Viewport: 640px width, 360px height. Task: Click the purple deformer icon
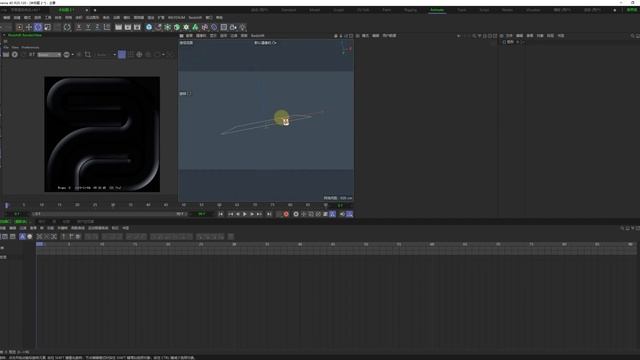coord(214,27)
